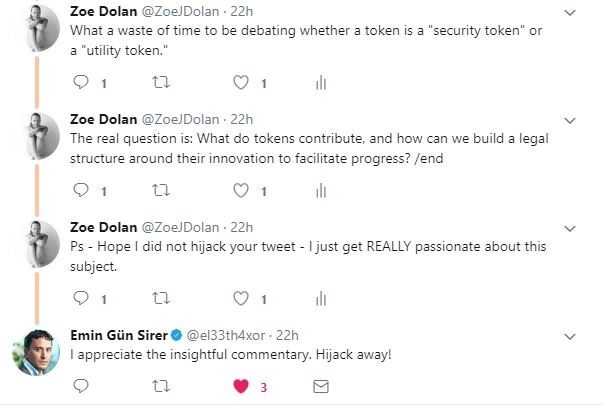
Task: Send Emin's tweet via direct message
Action: [321, 385]
